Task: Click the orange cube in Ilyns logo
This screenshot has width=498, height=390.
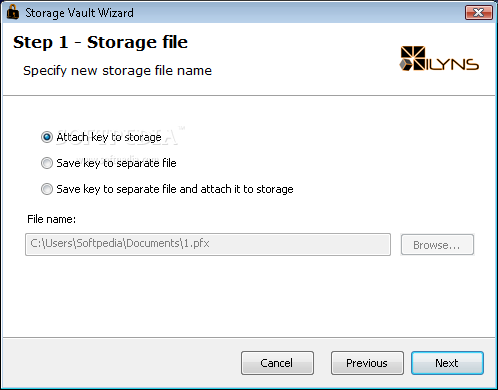Action: (406, 64)
